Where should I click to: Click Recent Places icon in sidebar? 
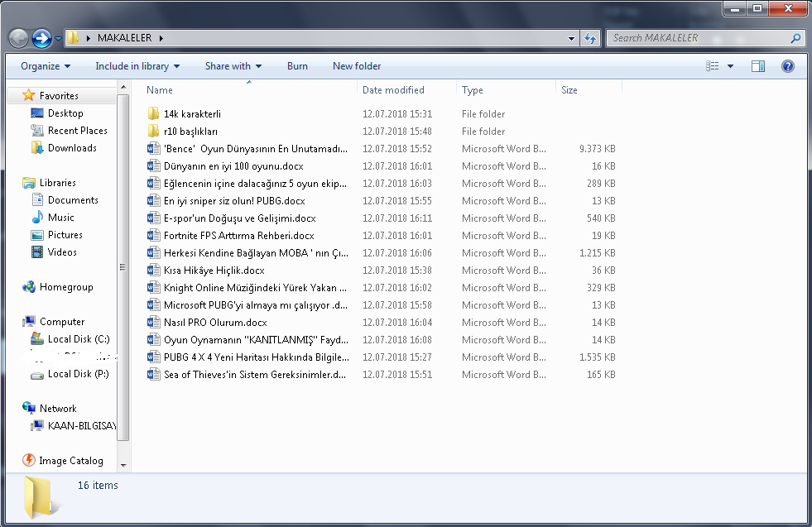point(36,131)
